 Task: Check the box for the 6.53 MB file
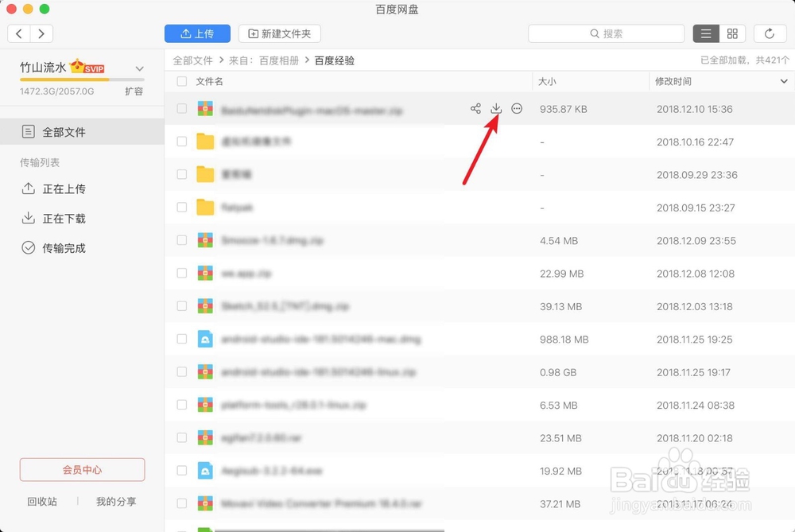[181, 405]
